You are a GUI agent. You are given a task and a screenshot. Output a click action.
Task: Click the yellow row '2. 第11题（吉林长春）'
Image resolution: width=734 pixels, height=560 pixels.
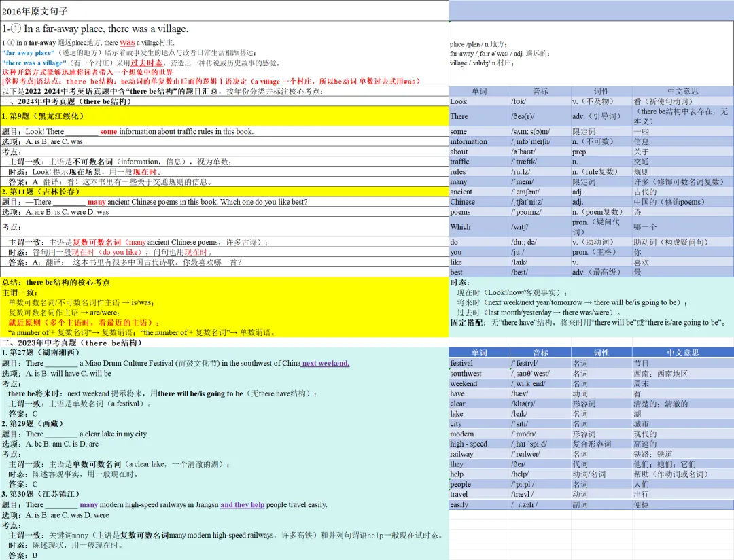point(224,192)
